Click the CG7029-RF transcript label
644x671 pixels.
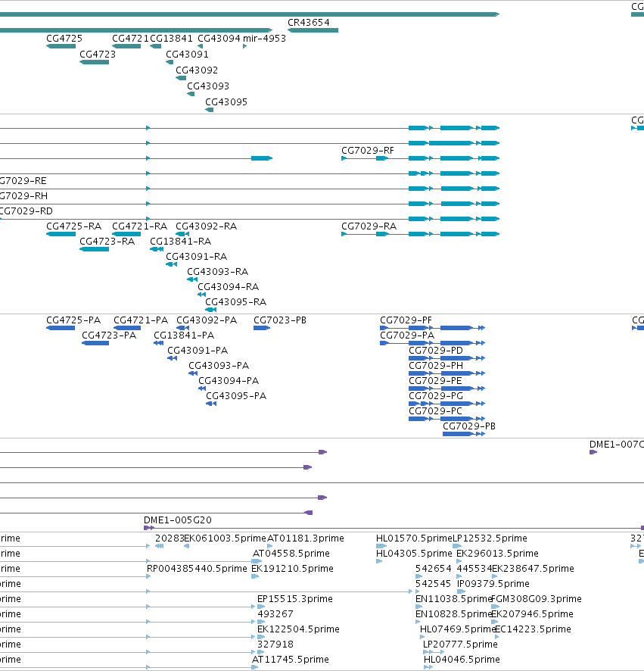click(368, 151)
